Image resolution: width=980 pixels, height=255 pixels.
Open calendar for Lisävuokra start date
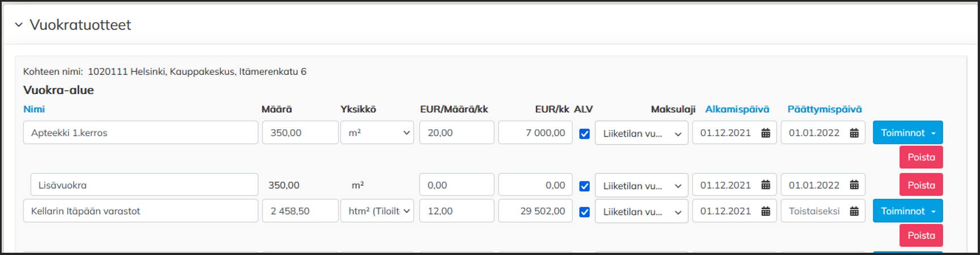[x=765, y=185]
